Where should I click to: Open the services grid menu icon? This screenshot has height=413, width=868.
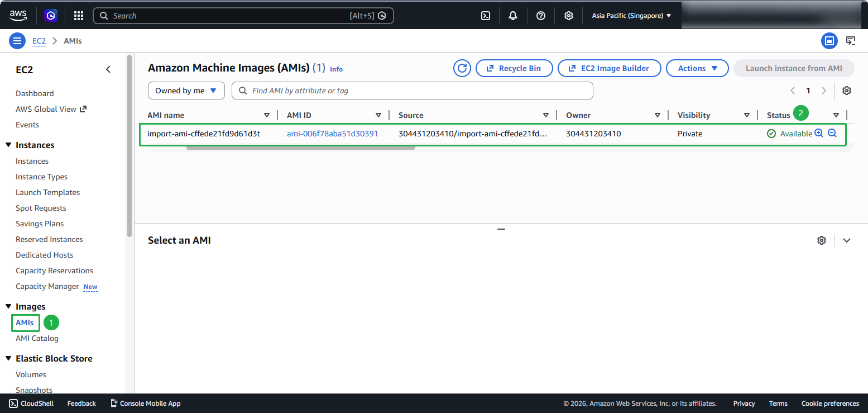pos(79,16)
